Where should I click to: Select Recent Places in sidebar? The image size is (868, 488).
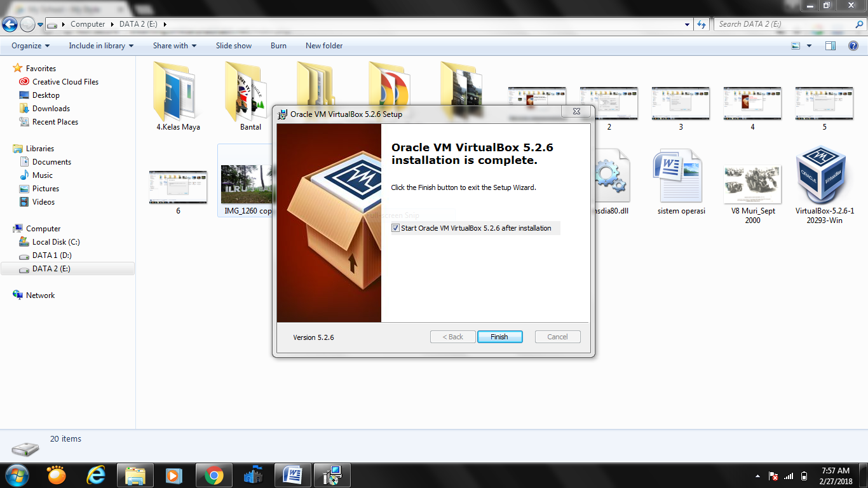point(55,122)
